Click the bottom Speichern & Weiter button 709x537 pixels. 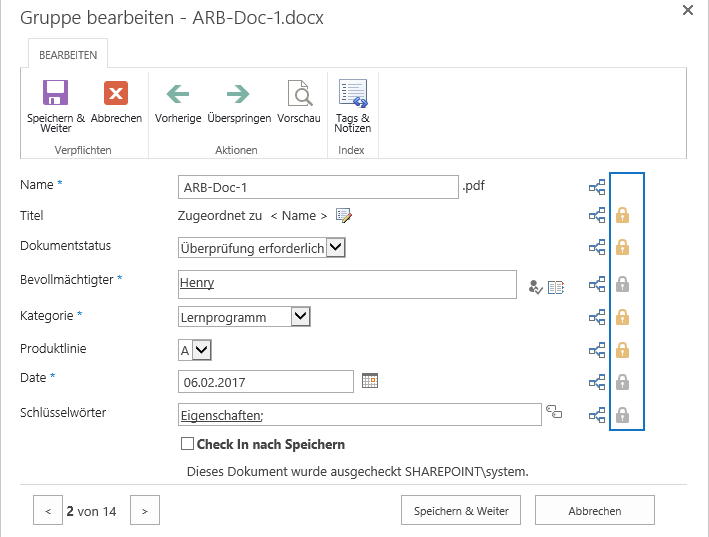tap(461, 510)
